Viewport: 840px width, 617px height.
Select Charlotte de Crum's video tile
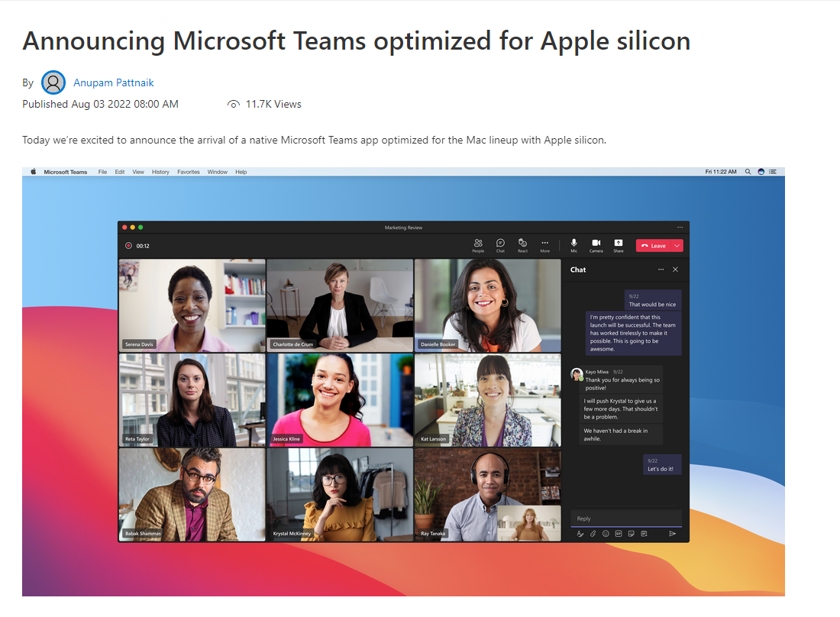coord(340,305)
